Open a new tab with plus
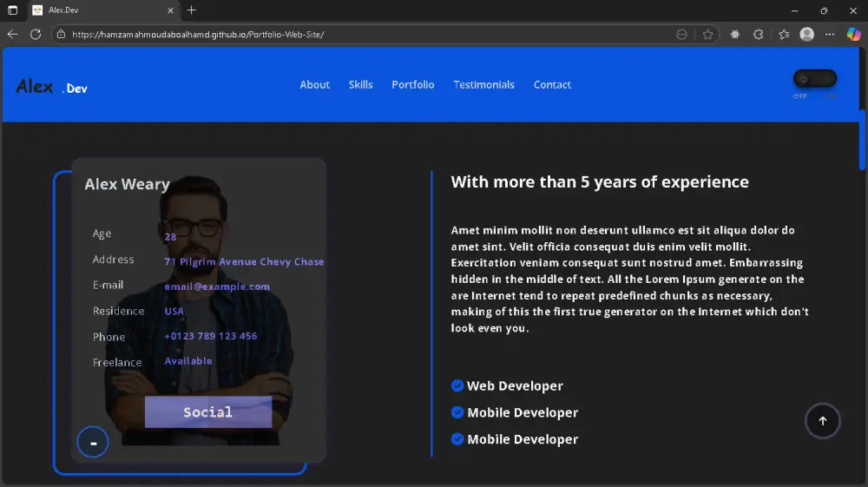Viewport: 868px width, 487px height. coord(192,10)
